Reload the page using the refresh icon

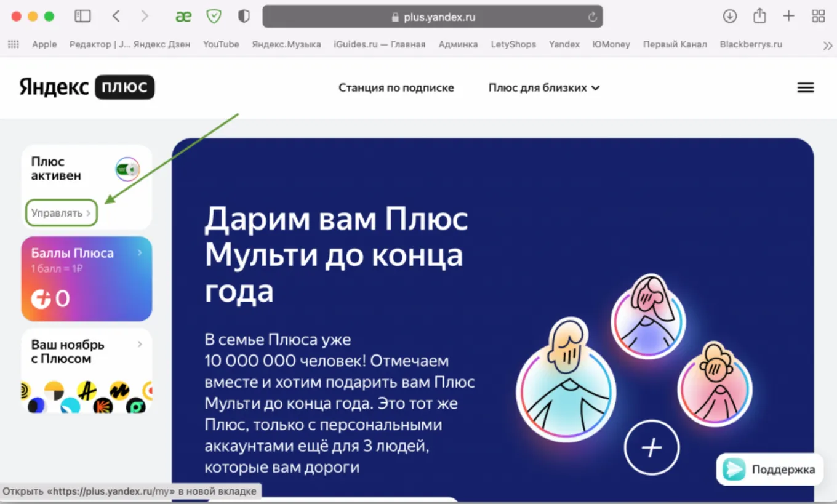[x=593, y=17]
